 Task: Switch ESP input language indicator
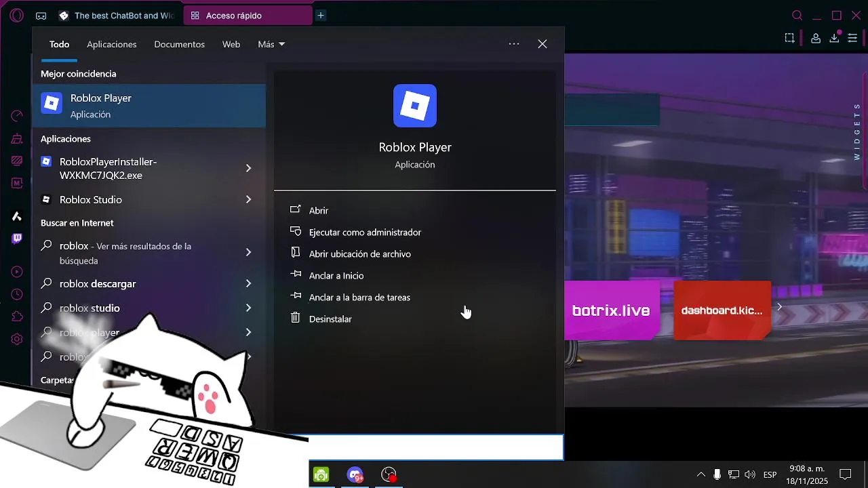click(x=770, y=474)
